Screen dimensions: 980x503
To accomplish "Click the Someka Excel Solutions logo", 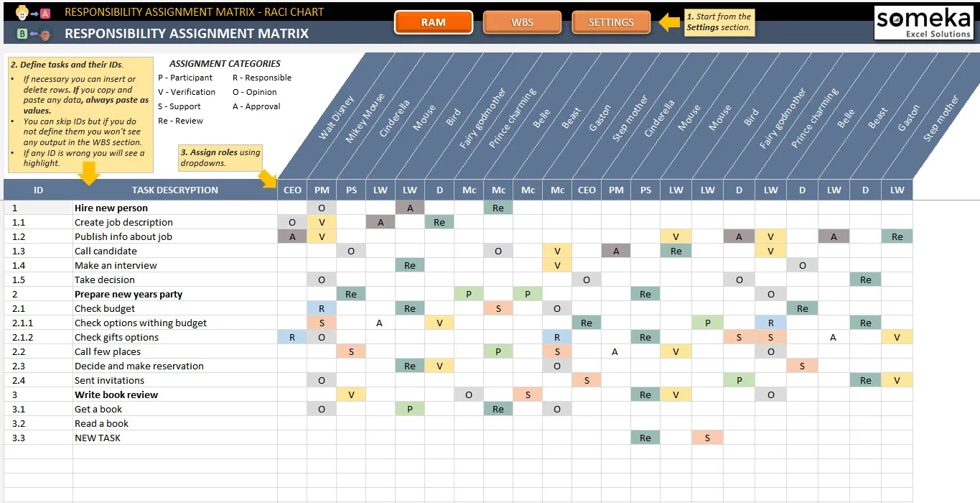I will (923, 23).
